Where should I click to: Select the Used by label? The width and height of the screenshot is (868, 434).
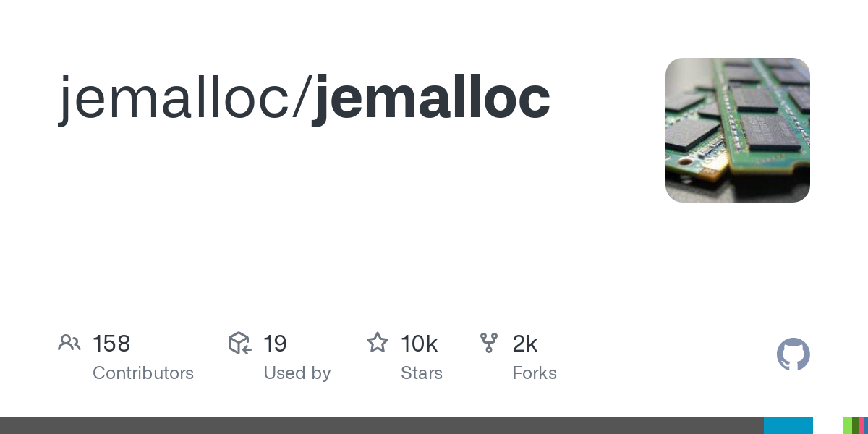coord(297,373)
